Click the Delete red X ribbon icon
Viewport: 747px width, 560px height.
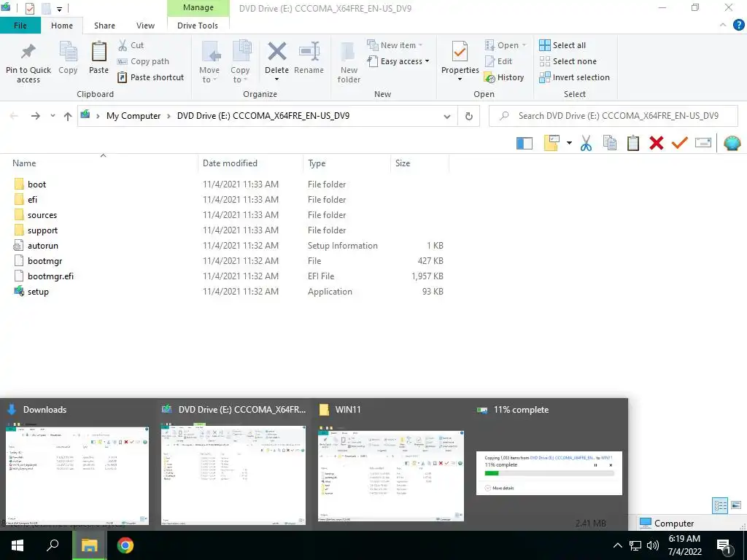(x=276, y=52)
